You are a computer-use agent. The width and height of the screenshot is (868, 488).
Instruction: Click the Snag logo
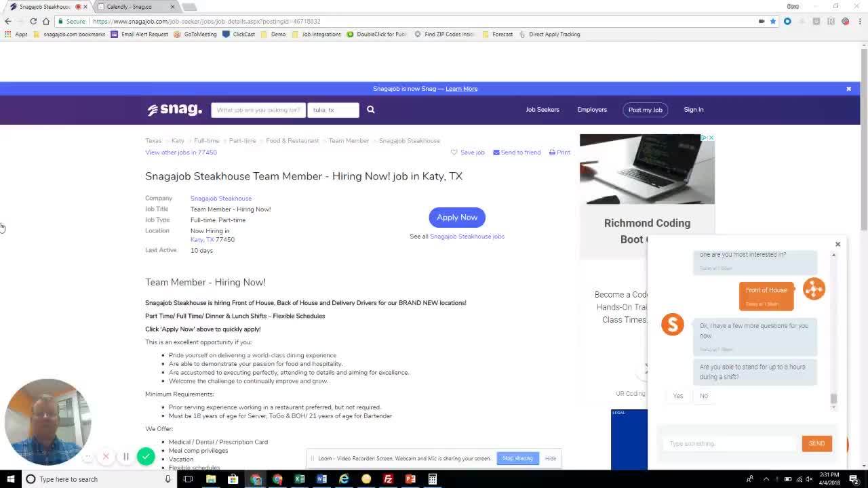click(175, 110)
